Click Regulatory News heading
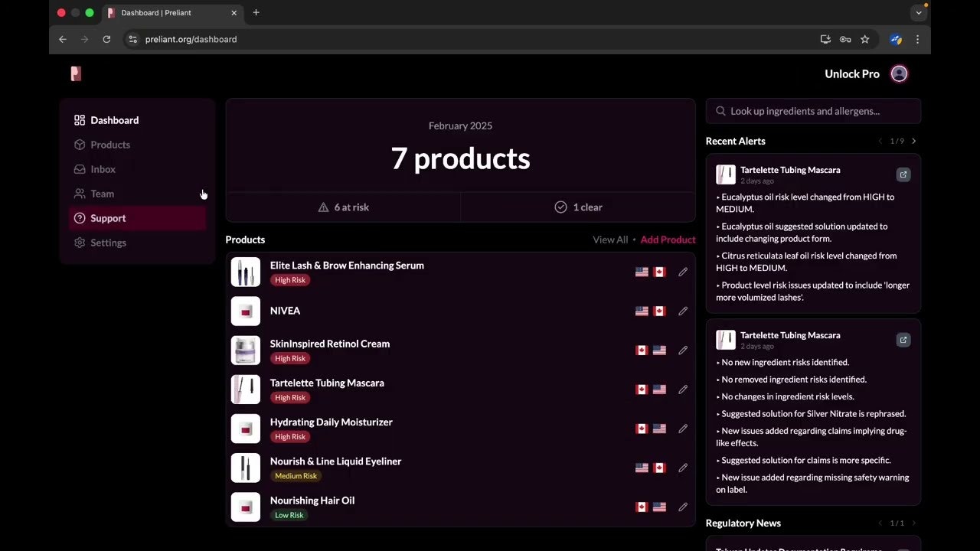The width and height of the screenshot is (980, 551). tap(743, 523)
